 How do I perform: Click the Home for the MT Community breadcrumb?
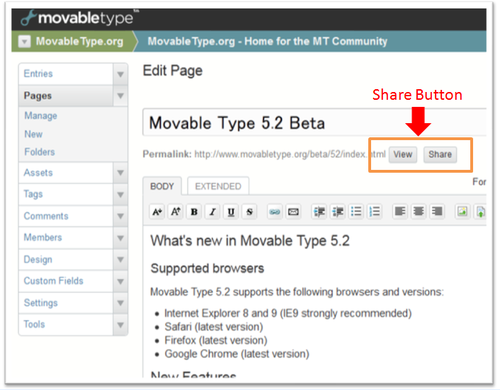pyautogui.click(x=267, y=41)
